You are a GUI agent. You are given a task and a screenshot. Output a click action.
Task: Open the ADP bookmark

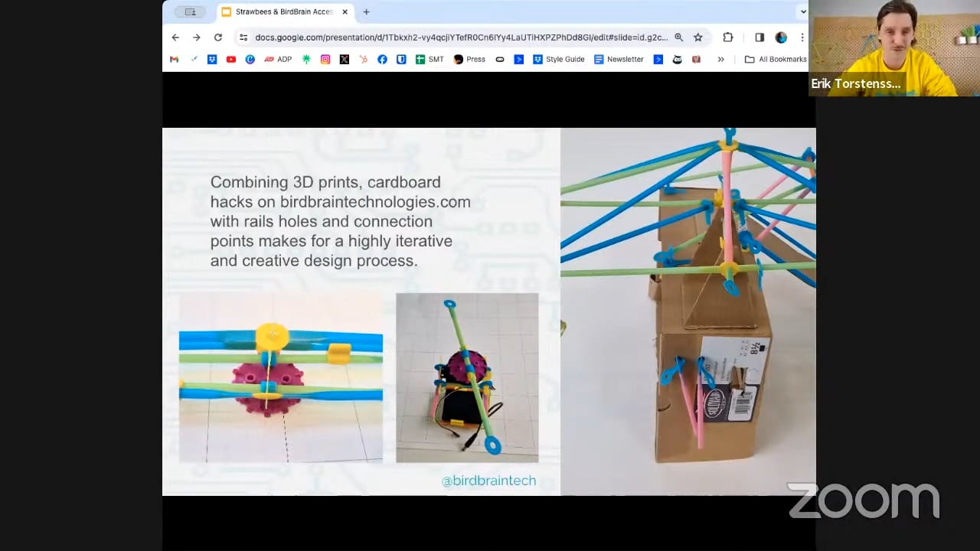point(278,59)
